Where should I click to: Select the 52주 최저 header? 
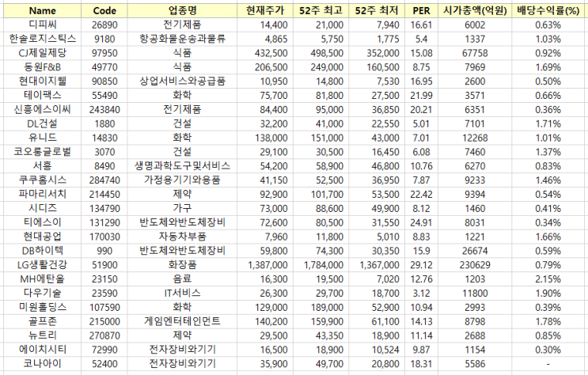tap(377, 11)
